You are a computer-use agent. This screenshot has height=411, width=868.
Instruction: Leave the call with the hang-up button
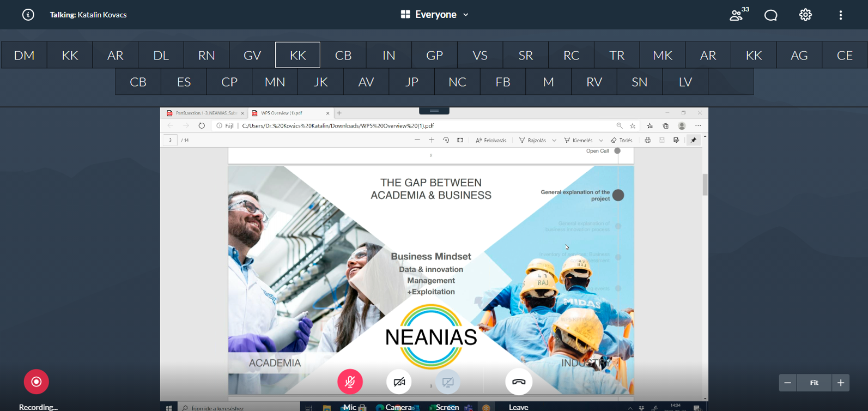click(x=519, y=382)
